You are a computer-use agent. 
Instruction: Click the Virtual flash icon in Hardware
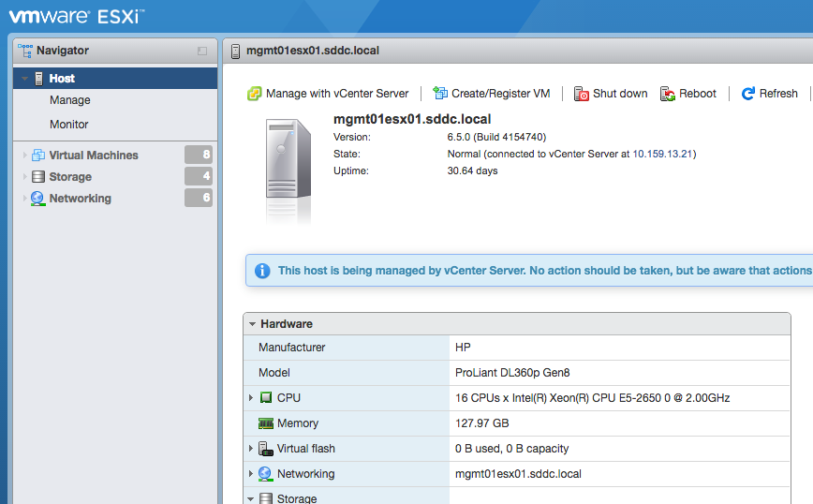tap(265, 449)
